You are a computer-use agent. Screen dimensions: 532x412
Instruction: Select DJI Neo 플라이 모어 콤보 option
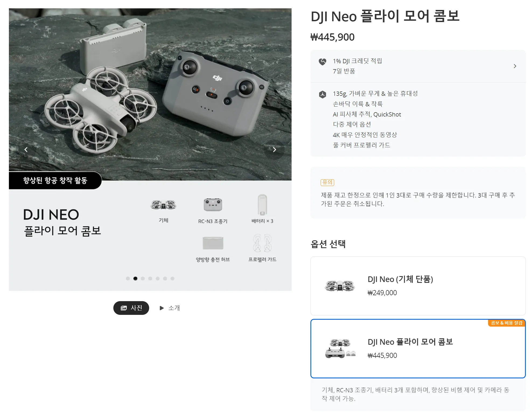click(418, 349)
